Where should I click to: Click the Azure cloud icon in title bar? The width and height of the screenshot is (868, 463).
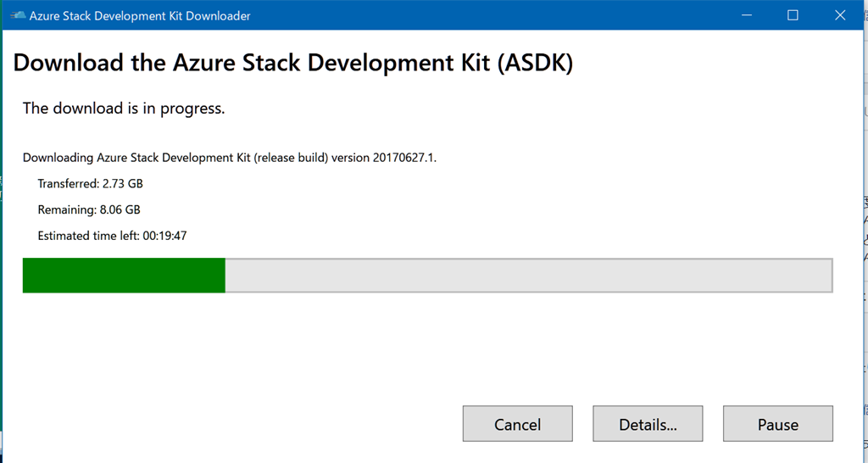pyautogui.click(x=17, y=15)
